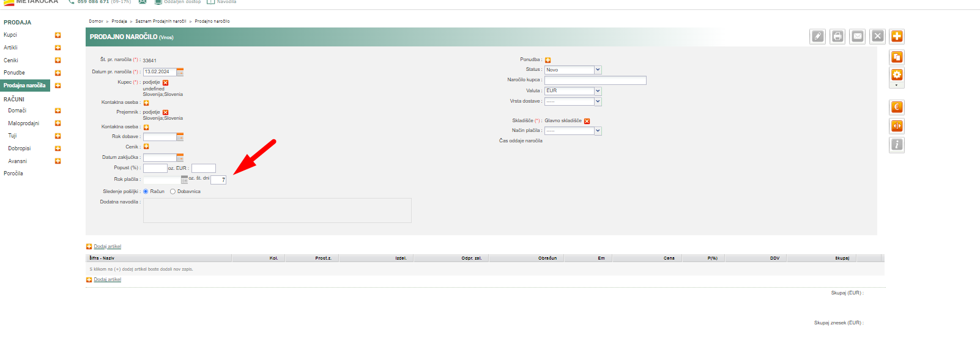Screen dimensions: 980x347
Task: Expand the small arrow under gear icon
Action: (x=897, y=86)
